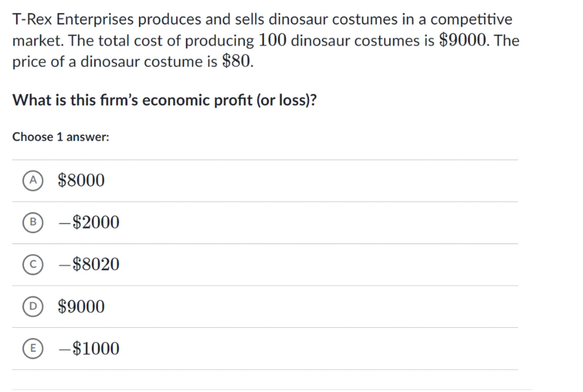Click the bold economic profit question
Image resolution: width=583 pixels, height=392 pixels.
click(164, 100)
